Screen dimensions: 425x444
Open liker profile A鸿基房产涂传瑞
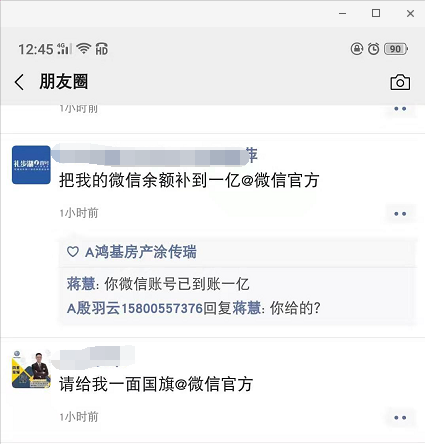click(141, 252)
